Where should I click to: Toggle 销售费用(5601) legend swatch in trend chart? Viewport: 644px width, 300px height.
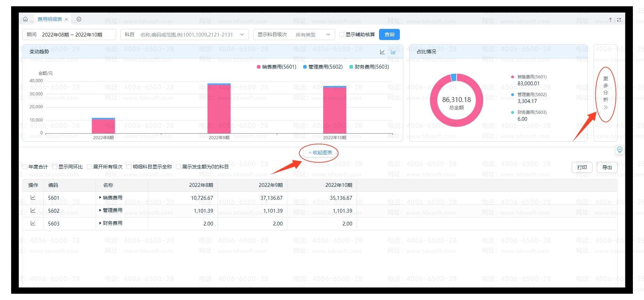(259, 67)
